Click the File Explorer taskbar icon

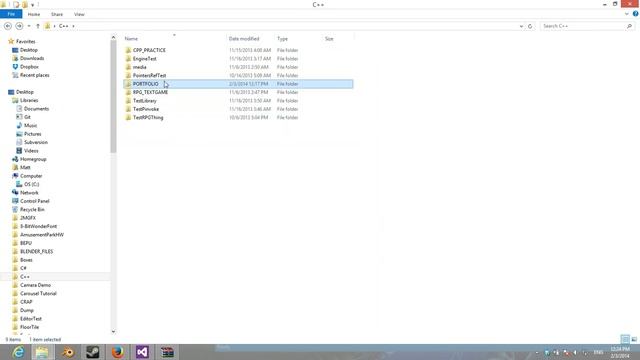pyautogui.click(x=42, y=352)
